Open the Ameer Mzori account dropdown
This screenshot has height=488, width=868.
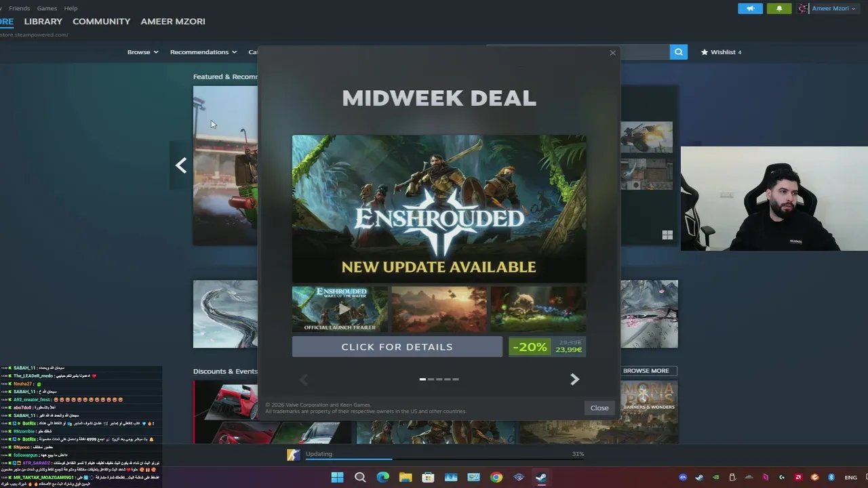pos(833,9)
